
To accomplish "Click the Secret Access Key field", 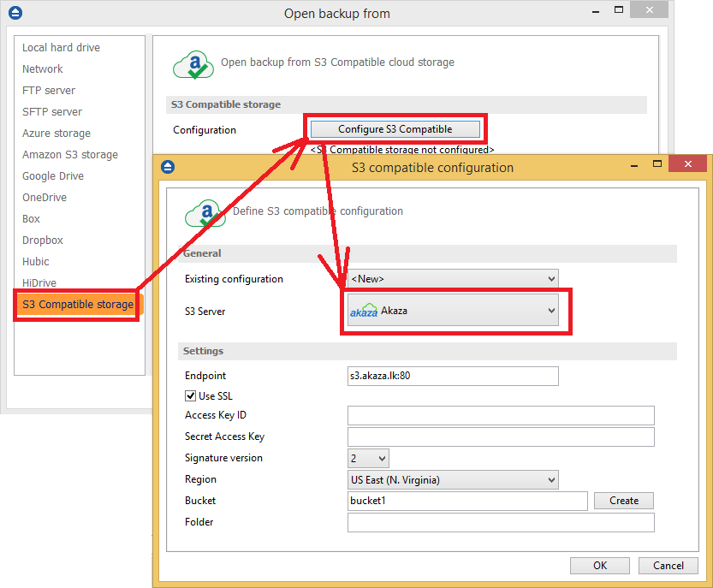I will (501, 437).
